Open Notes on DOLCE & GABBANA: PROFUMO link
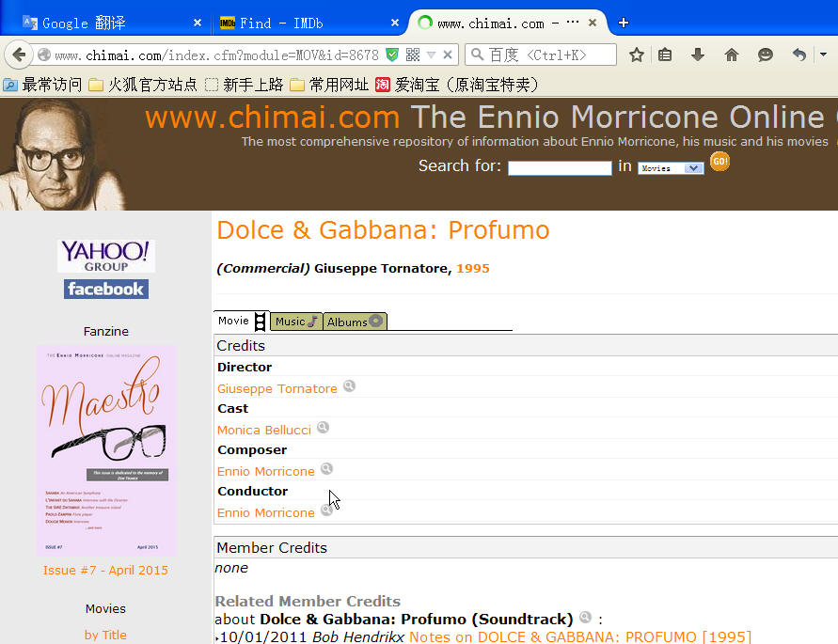 click(x=580, y=637)
